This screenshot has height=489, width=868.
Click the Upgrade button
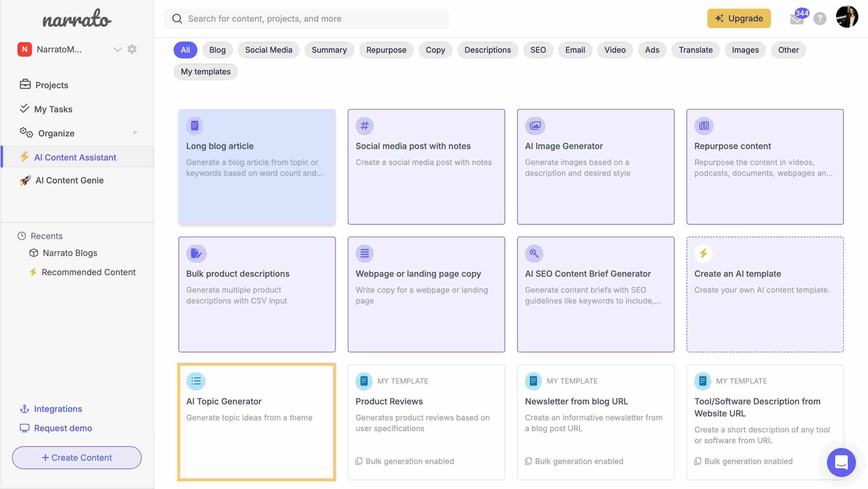pos(739,18)
